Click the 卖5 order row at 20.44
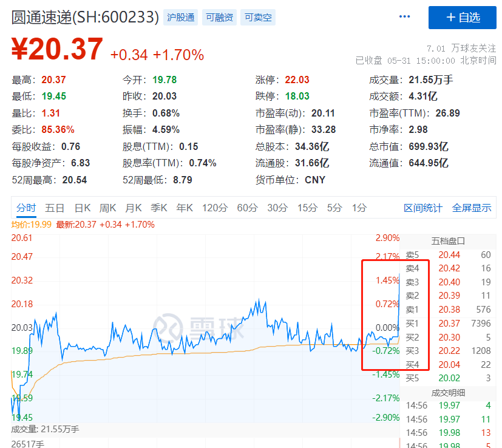The image size is (502, 448). pos(448,255)
